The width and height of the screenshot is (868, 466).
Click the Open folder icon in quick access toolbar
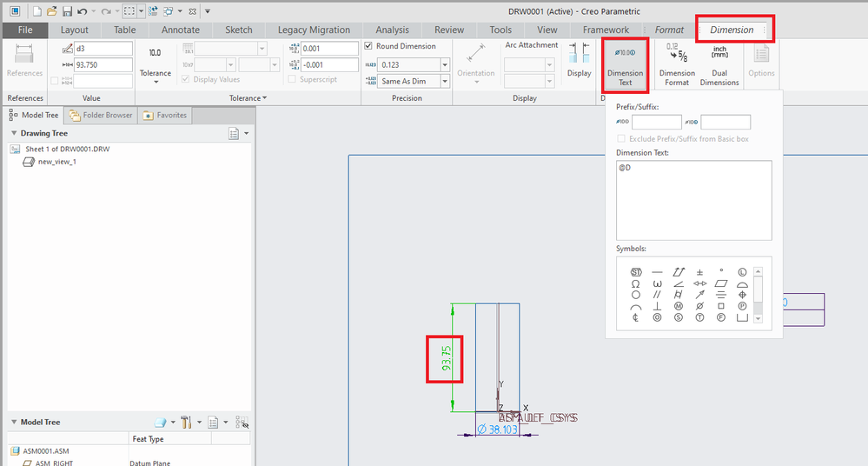(52, 10)
